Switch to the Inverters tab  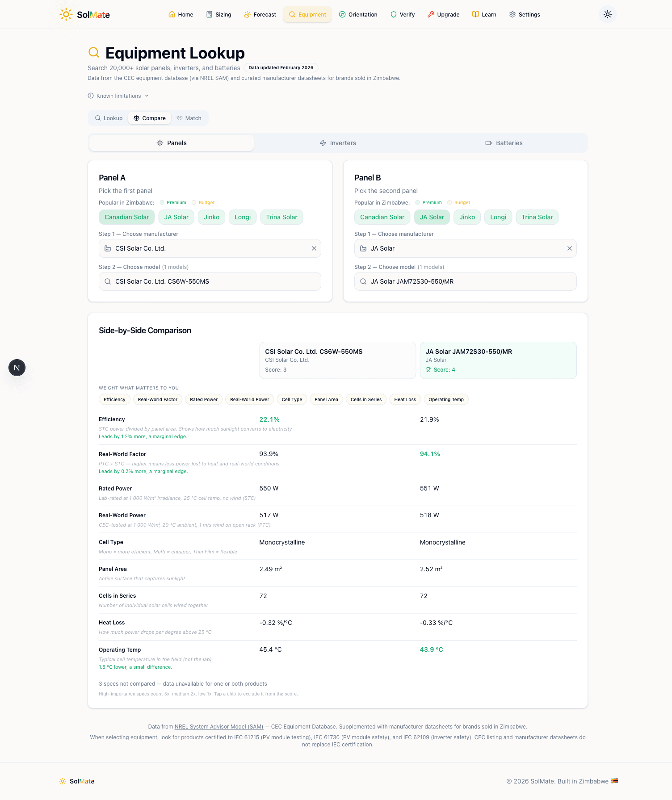(x=338, y=143)
